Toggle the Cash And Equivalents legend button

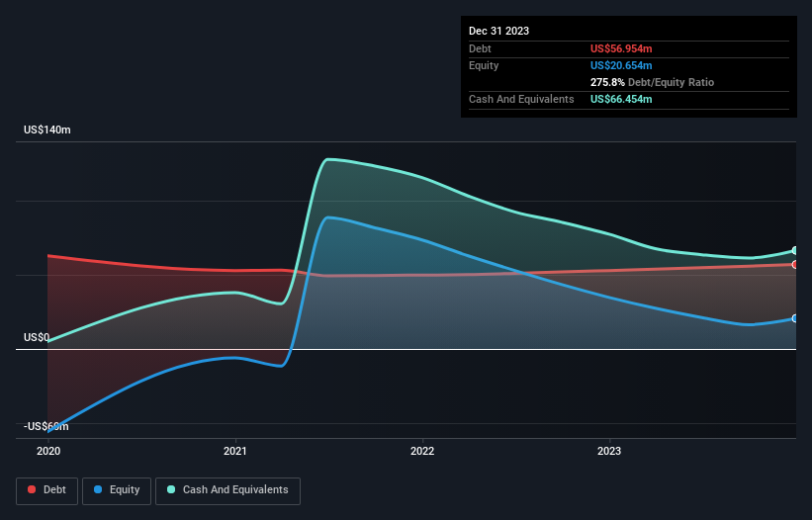point(227,490)
